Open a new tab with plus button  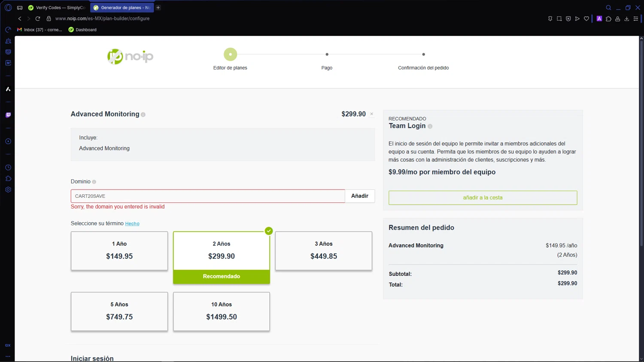pos(158,8)
